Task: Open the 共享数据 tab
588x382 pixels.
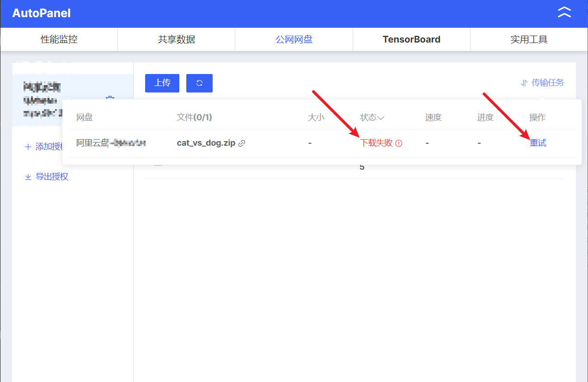Action: [x=176, y=39]
